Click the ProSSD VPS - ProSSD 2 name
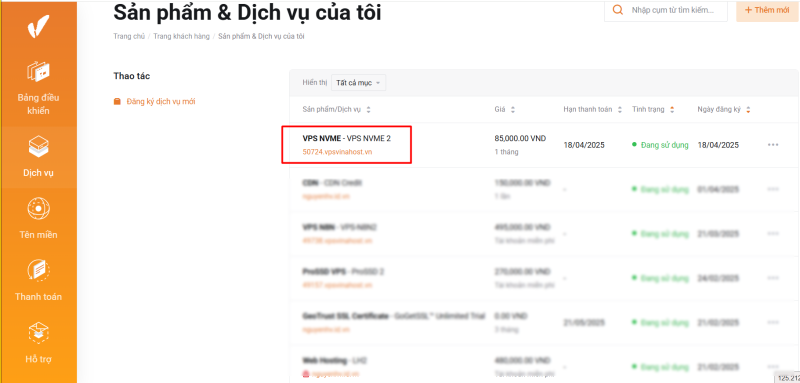800x383 pixels. tap(343, 271)
